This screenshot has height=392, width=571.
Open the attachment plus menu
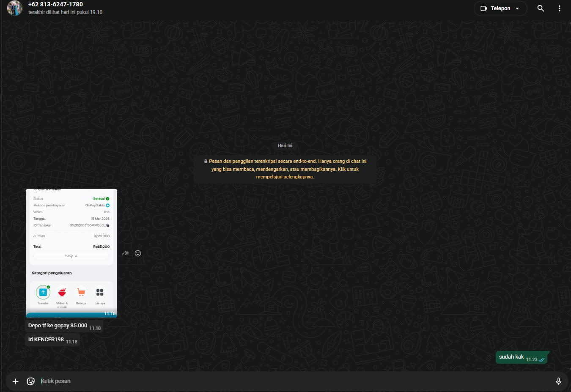pos(16,381)
